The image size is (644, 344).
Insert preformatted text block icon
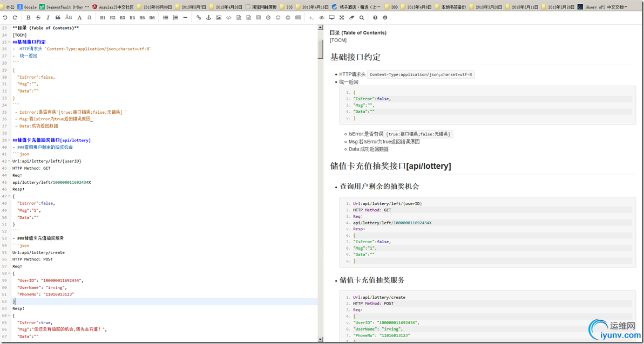[x=239, y=18]
